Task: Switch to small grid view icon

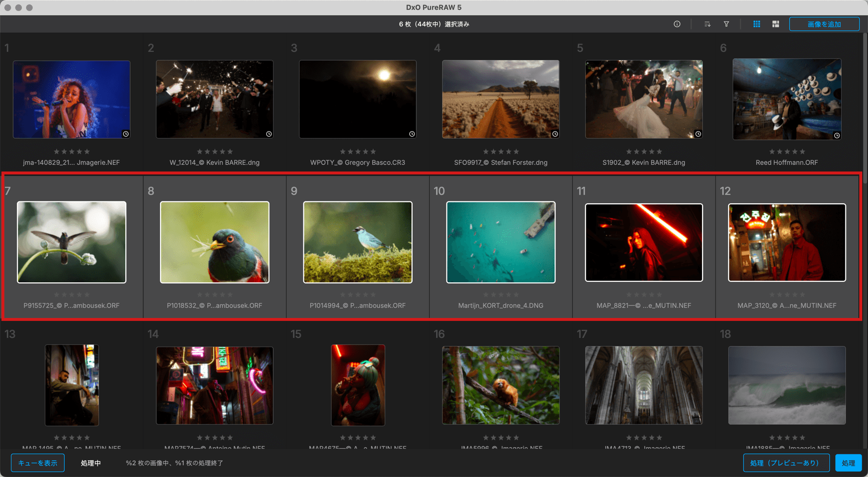Action: tap(757, 24)
